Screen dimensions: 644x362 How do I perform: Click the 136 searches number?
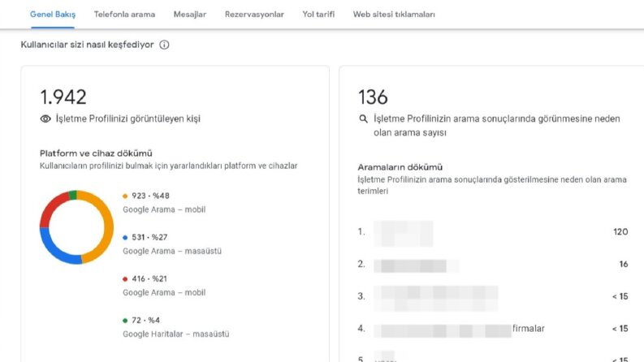[x=373, y=97]
